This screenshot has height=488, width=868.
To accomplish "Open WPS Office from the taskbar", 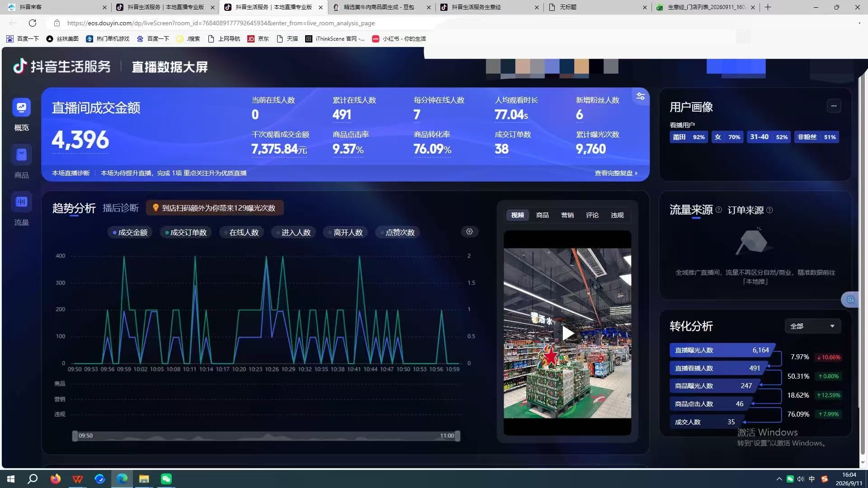I will click(77, 479).
